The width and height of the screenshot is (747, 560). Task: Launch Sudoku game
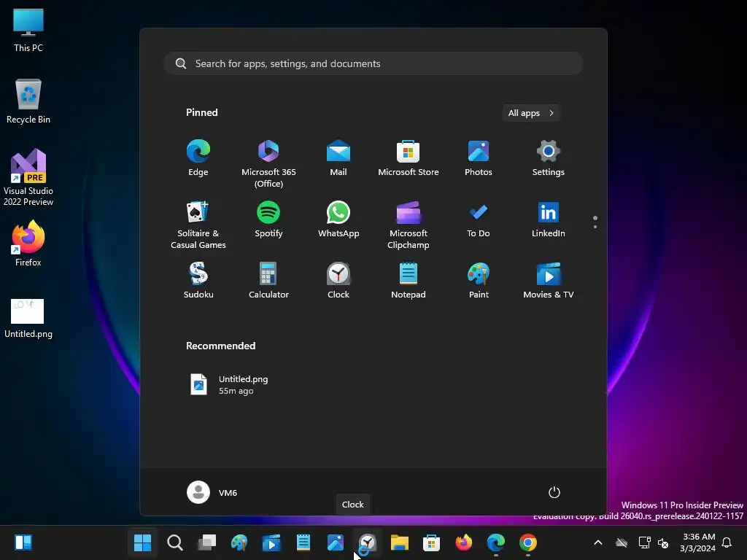pos(198,281)
